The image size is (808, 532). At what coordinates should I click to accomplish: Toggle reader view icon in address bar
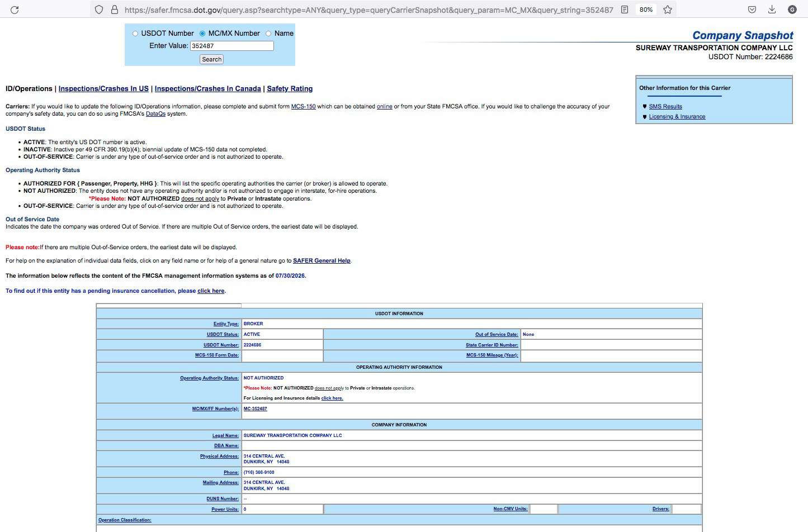click(x=625, y=9)
